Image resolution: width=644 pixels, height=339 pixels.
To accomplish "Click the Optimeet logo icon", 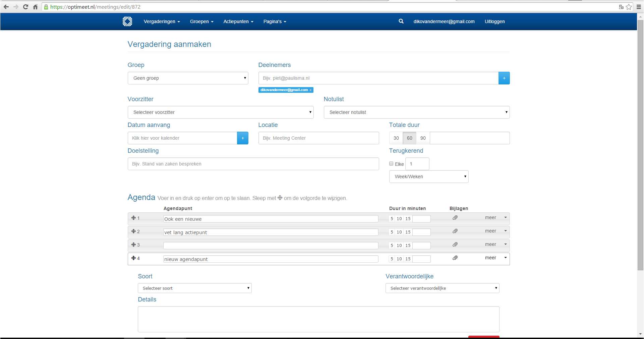I will click(127, 21).
